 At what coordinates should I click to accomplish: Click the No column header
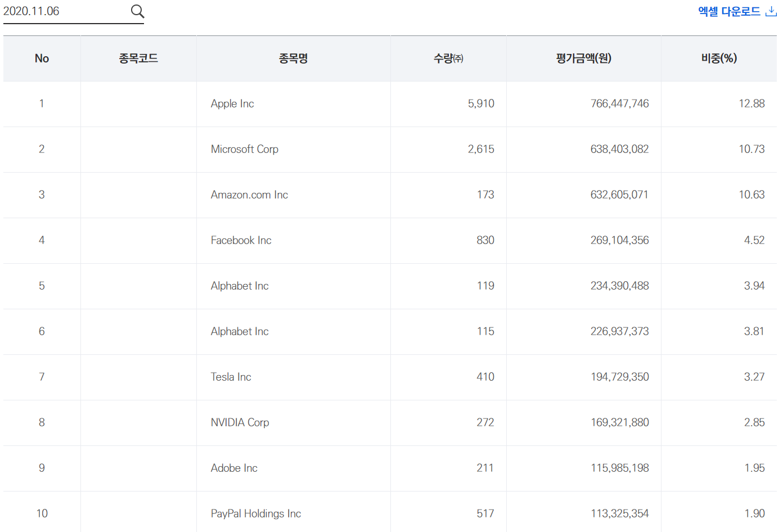[42, 58]
